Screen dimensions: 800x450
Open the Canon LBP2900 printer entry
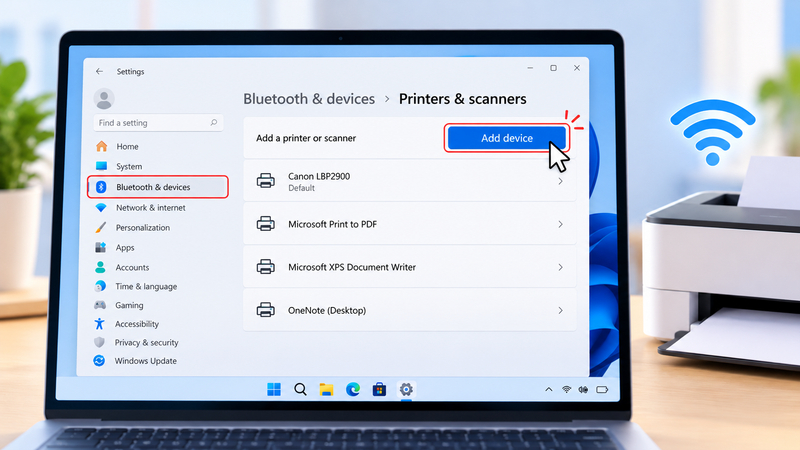pos(410,181)
